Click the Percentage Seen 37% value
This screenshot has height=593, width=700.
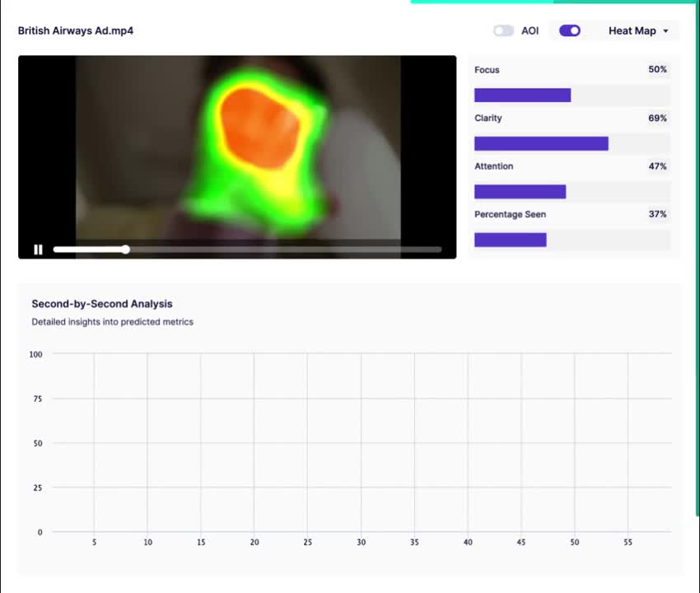click(658, 214)
